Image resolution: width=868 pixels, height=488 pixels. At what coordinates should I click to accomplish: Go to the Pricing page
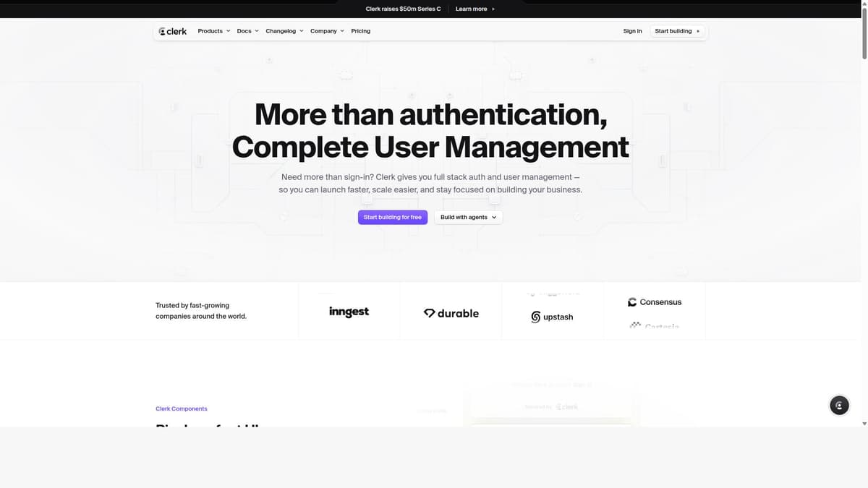361,31
